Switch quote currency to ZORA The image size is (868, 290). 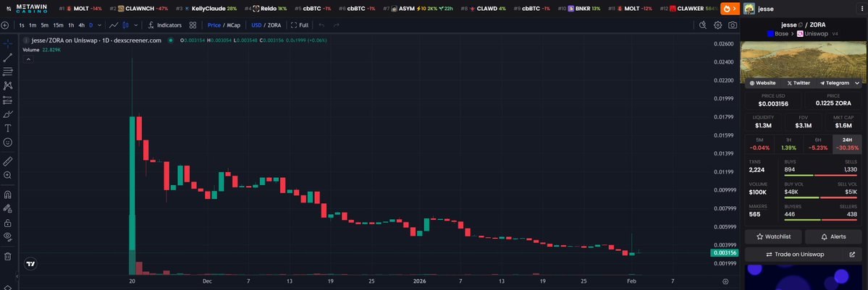(274, 25)
